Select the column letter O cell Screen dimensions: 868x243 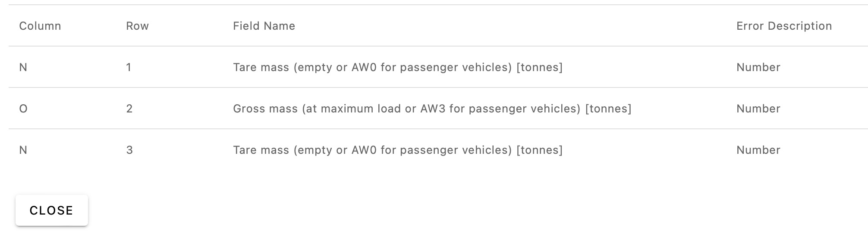(23, 109)
